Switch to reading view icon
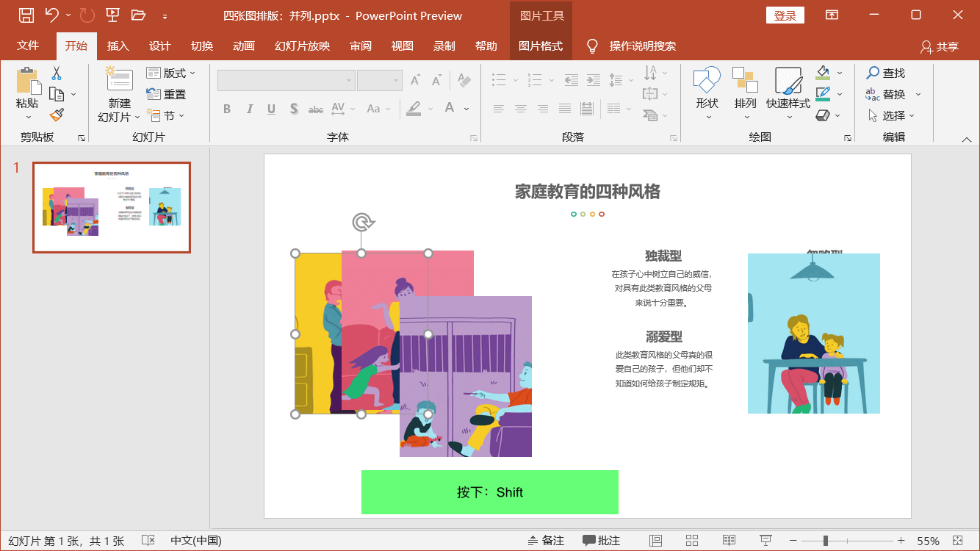This screenshot has width=980, height=551. pos(729,541)
